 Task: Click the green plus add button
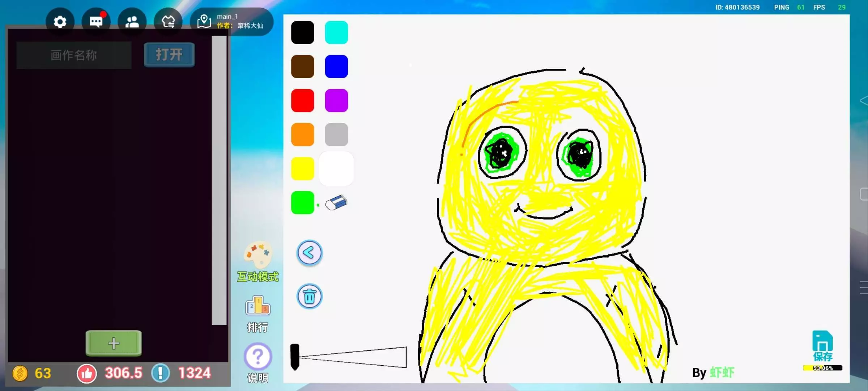coord(114,343)
